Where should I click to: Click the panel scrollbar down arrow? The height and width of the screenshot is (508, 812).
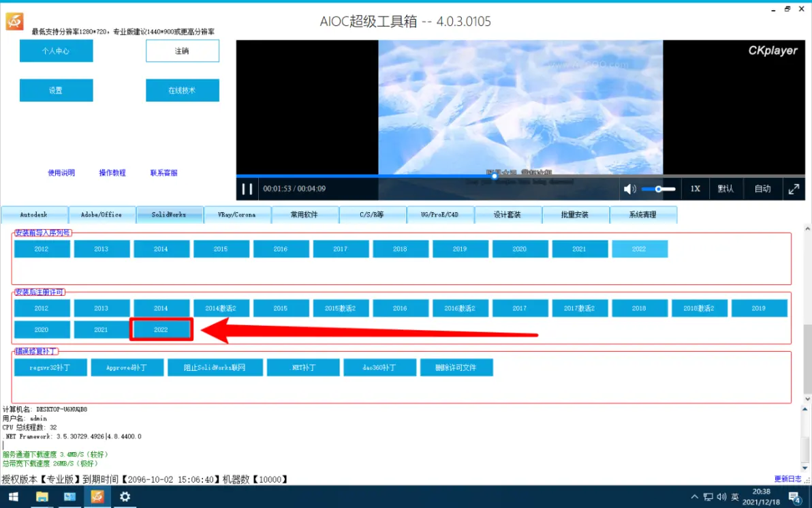tap(807, 399)
